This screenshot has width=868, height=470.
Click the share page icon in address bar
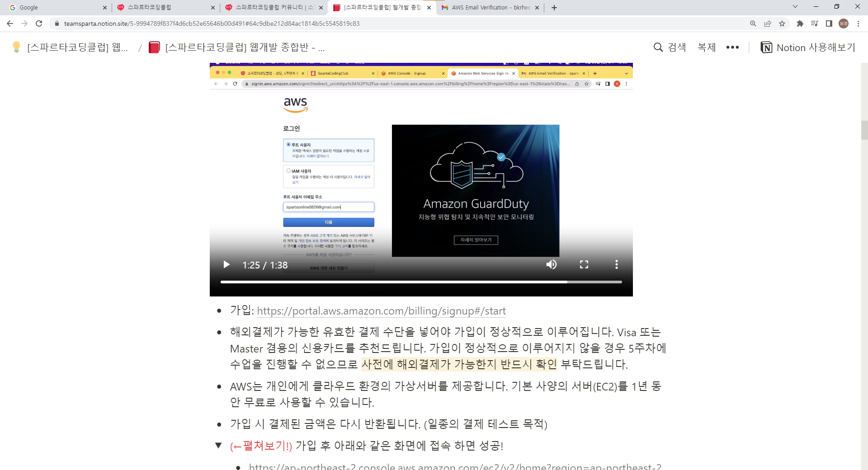pyautogui.click(x=768, y=23)
